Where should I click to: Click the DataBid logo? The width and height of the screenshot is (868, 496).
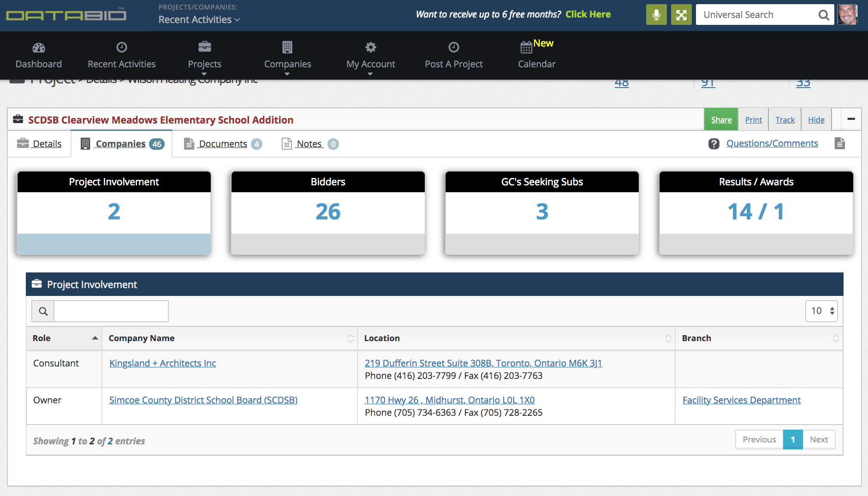click(66, 15)
